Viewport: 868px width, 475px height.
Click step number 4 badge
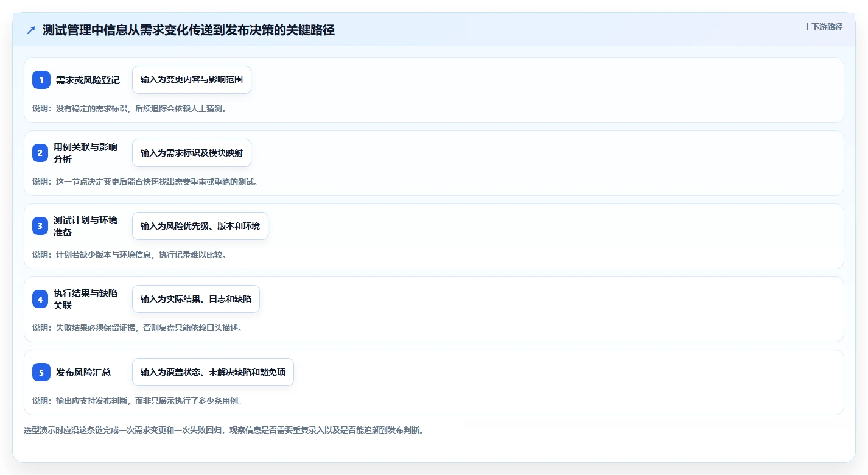coord(40,299)
